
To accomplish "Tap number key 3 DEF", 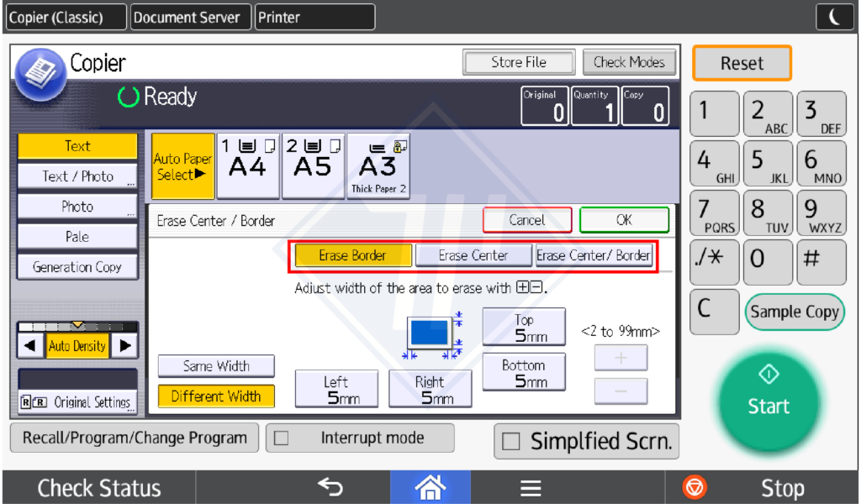I will tap(821, 113).
